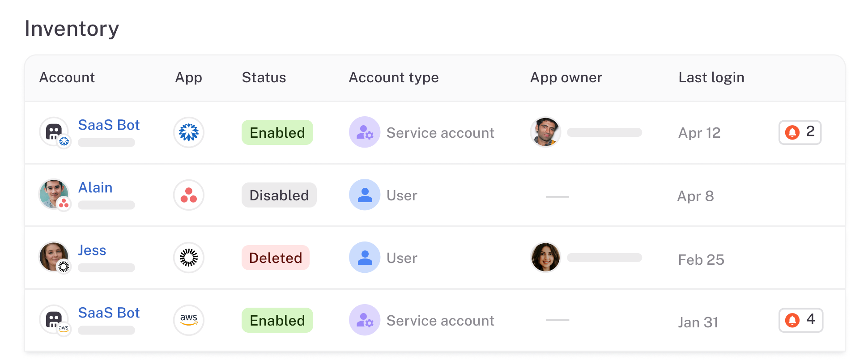Open the Account column header sort
Image resolution: width=868 pixels, height=360 pixels.
67,77
